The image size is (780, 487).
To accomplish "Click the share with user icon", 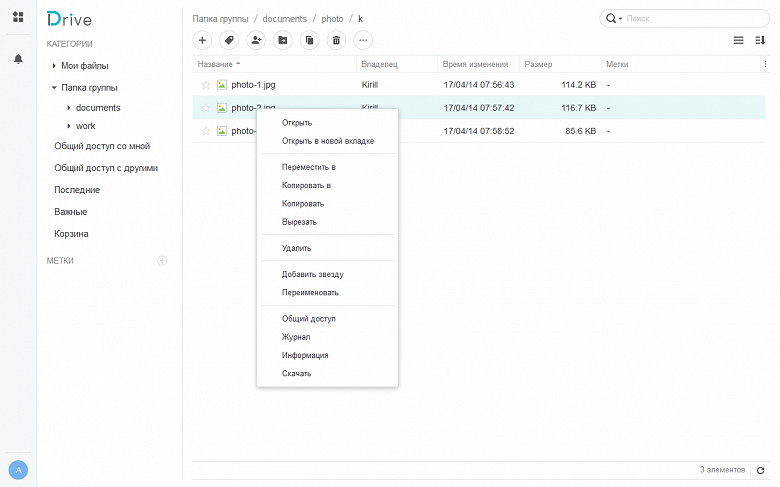I will pos(256,40).
